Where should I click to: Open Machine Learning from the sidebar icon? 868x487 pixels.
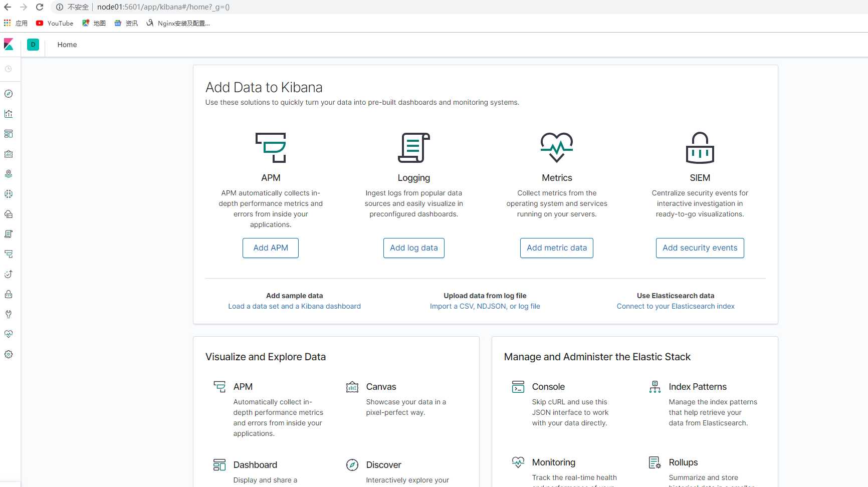point(9,194)
